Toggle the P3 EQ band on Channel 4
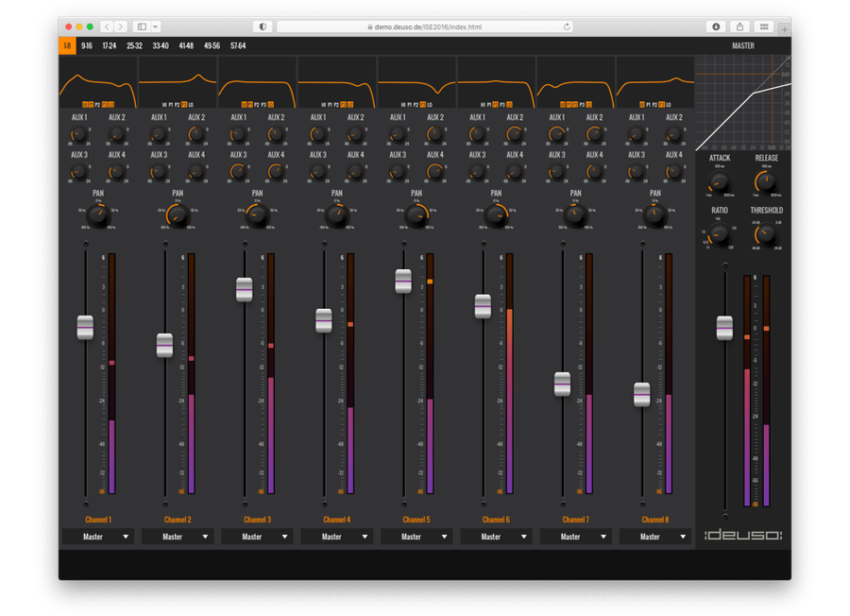 pos(343,105)
